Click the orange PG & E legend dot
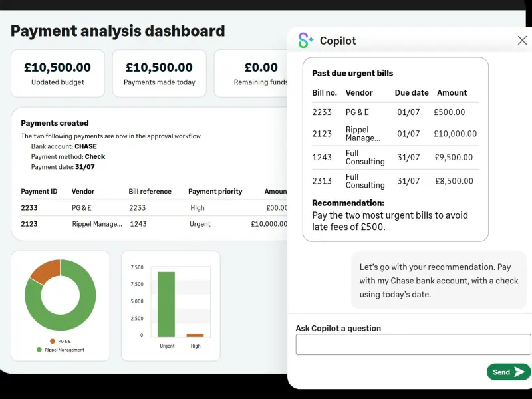 [53, 341]
